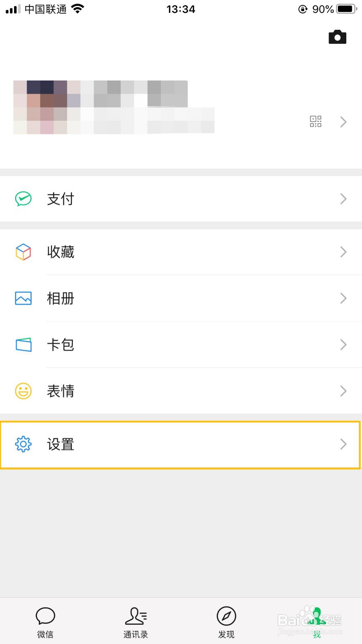Open the 卡包 cards entry
Image resolution: width=362 pixels, height=644 pixels.
pos(181,345)
